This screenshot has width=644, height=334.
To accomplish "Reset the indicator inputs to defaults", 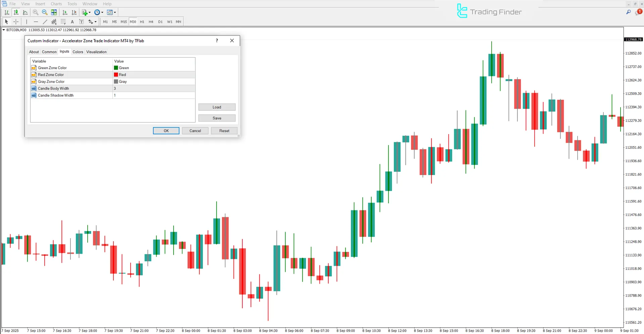I will pyautogui.click(x=224, y=130).
